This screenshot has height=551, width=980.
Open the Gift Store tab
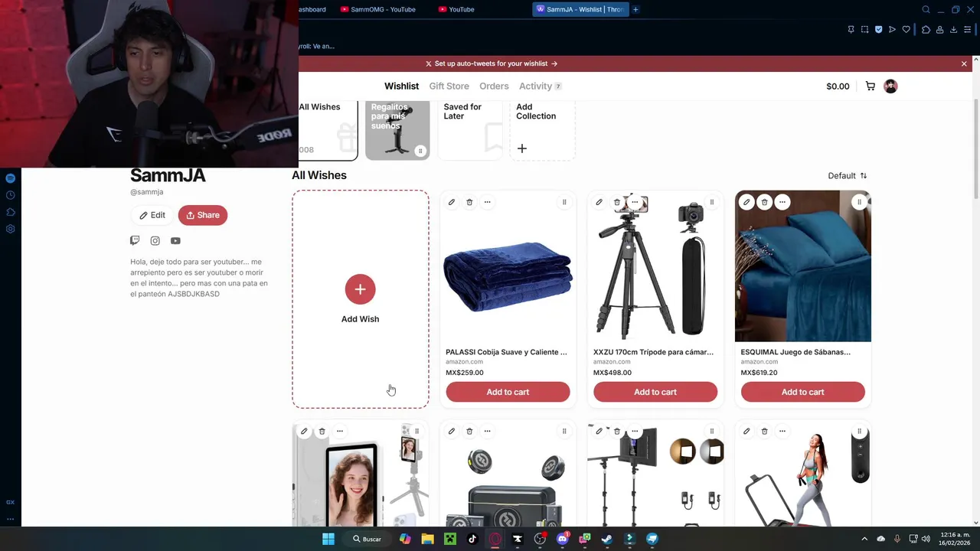[x=449, y=86]
